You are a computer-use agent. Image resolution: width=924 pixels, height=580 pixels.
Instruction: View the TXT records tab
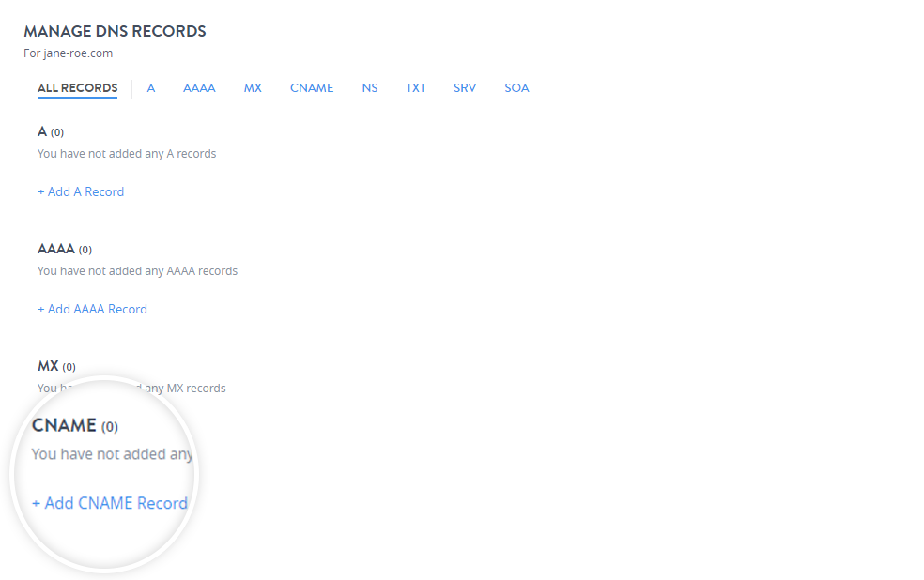coord(415,87)
